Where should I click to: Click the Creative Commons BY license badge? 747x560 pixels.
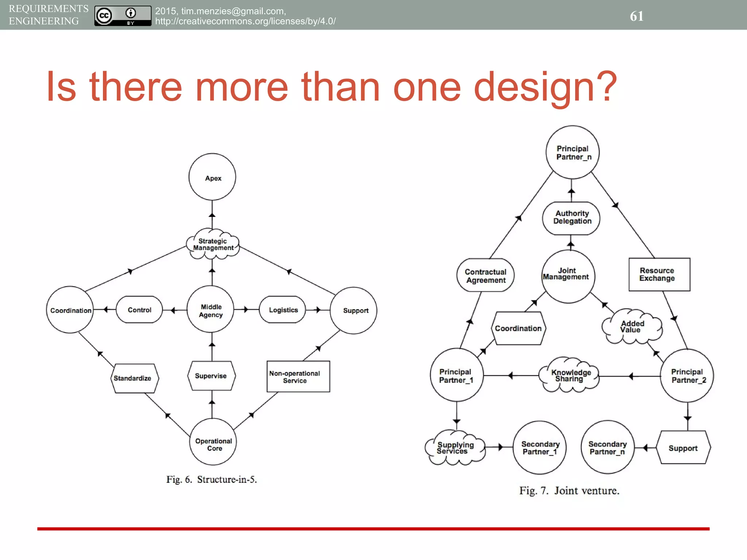tap(123, 16)
